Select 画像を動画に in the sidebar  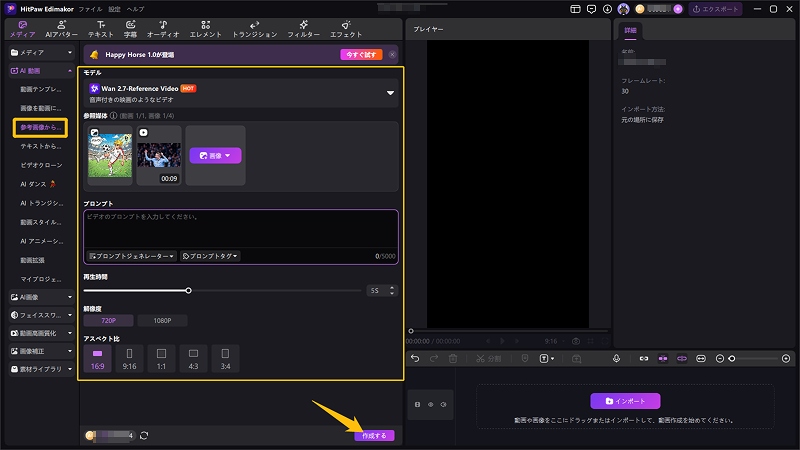tap(41, 108)
